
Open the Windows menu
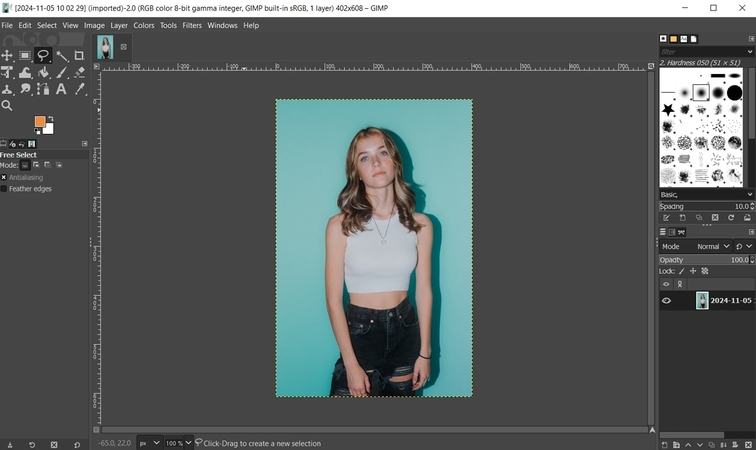coord(222,26)
